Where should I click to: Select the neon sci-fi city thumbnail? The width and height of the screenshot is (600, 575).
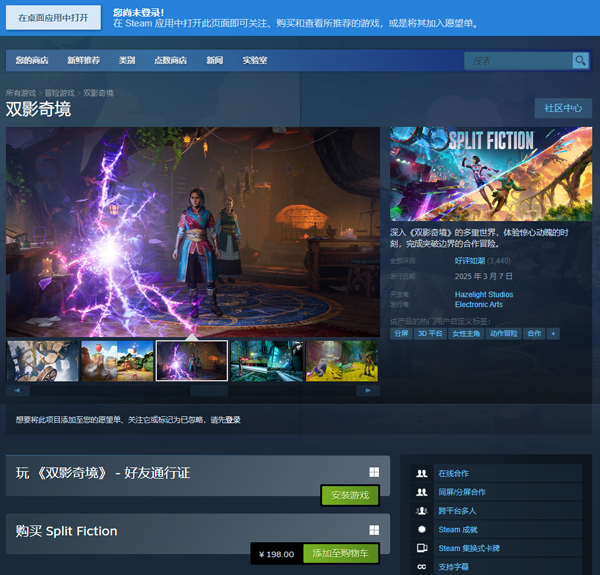(x=267, y=361)
